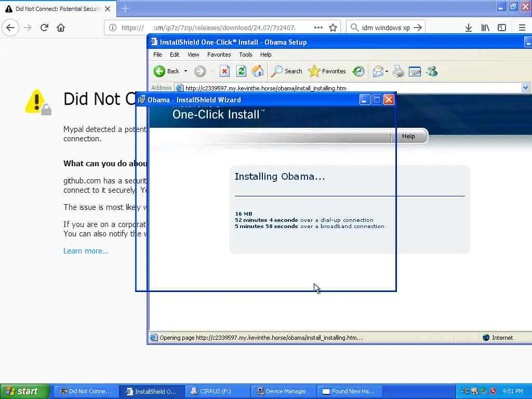Click the 9:51 PM system clock
Screen dimensions: 532x399
point(513,391)
